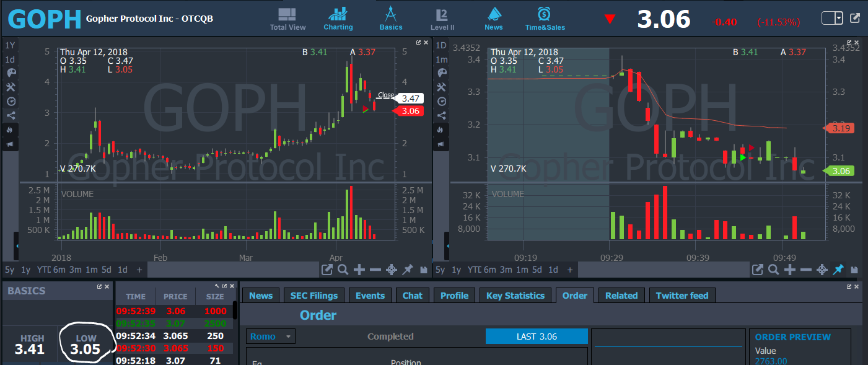The image size is (868, 365).
Task: Switch to the Profile tab
Action: [454, 296]
